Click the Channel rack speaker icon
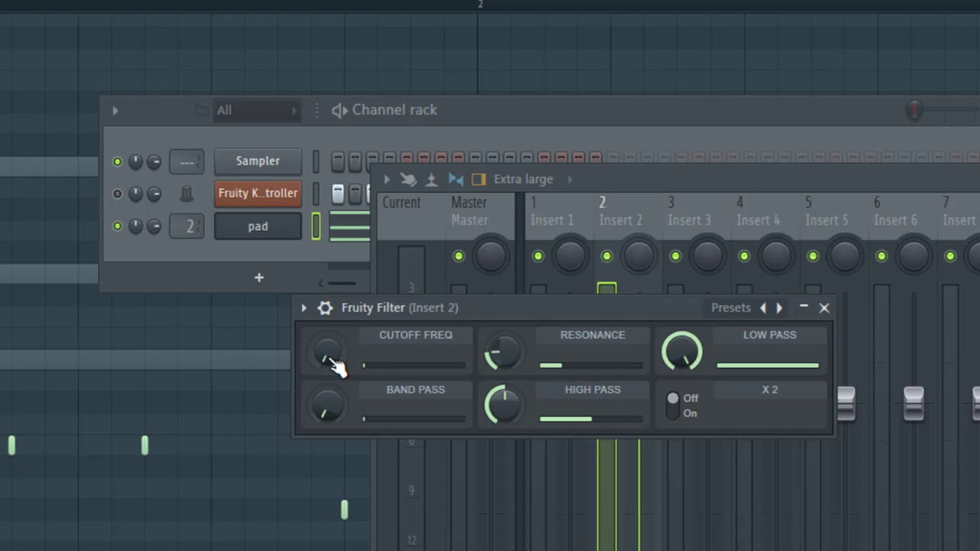 pos(339,111)
